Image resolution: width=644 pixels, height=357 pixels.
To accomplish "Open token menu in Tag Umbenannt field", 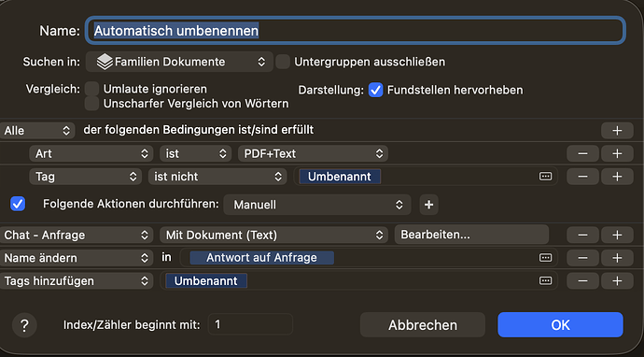I will tap(545, 177).
